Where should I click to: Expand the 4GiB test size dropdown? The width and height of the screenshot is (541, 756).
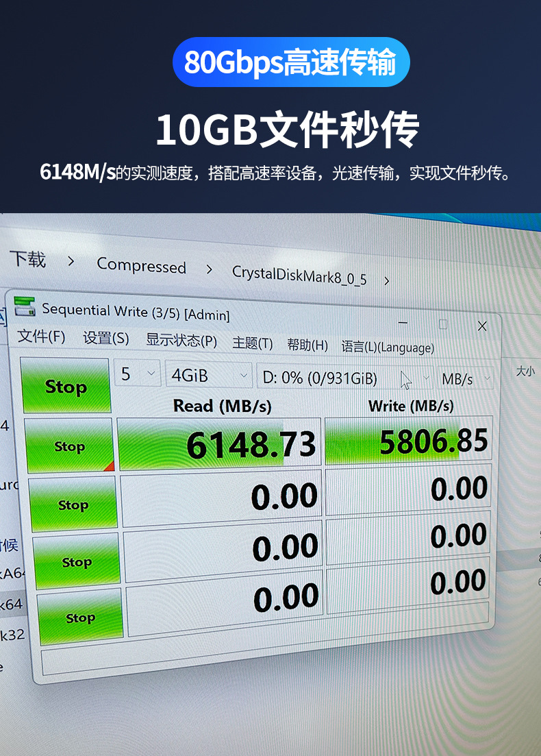209,375
